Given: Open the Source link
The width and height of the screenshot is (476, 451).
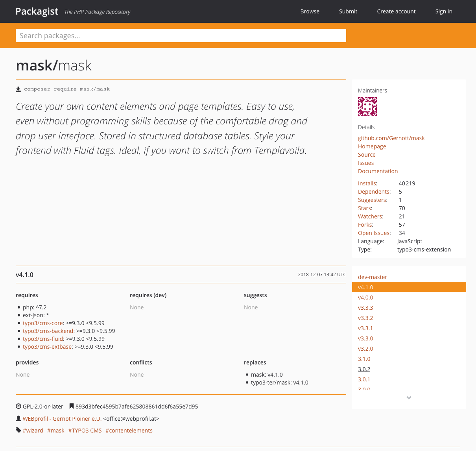Looking at the screenshot, I should 367,155.
